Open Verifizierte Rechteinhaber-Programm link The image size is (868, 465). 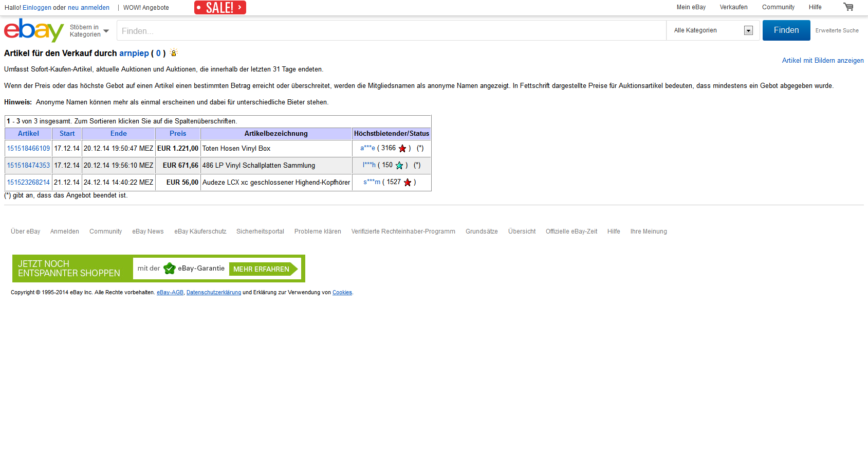point(403,231)
